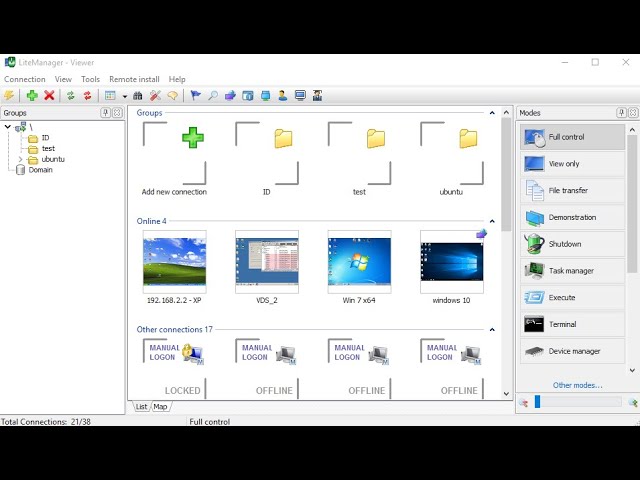640x480 pixels.
Task: Pin the Groups panel
Action: pyautogui.click(x=105, y=113)
